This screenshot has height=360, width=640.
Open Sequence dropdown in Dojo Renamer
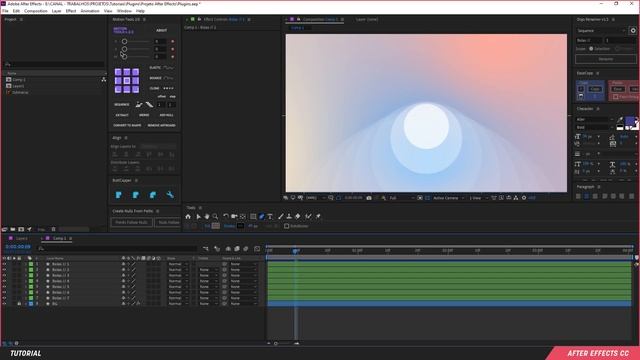click(x=601, y=31)
